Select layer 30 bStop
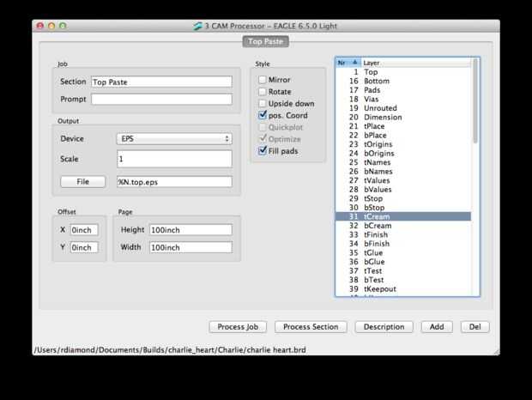 coord(403,208)
